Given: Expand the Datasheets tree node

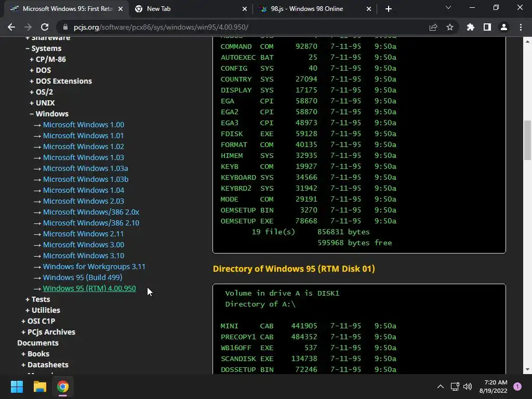Looking at the screenshot, I should (45, 365).
